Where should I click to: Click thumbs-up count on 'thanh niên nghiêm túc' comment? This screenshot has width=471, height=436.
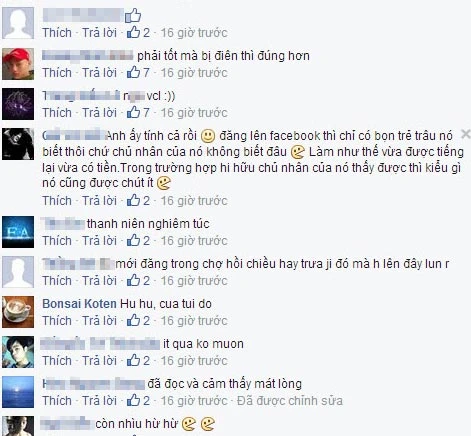(x=138, y=240)
